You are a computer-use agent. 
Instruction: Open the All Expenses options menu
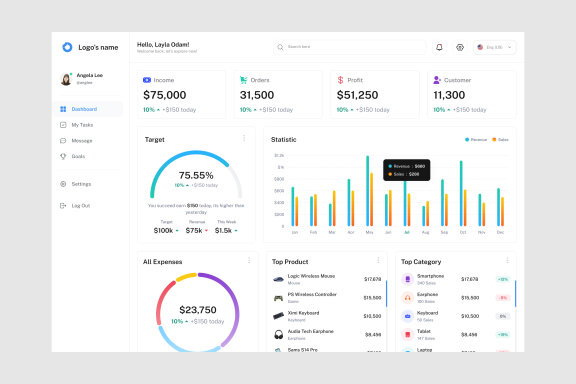click(x=249, y=261)
